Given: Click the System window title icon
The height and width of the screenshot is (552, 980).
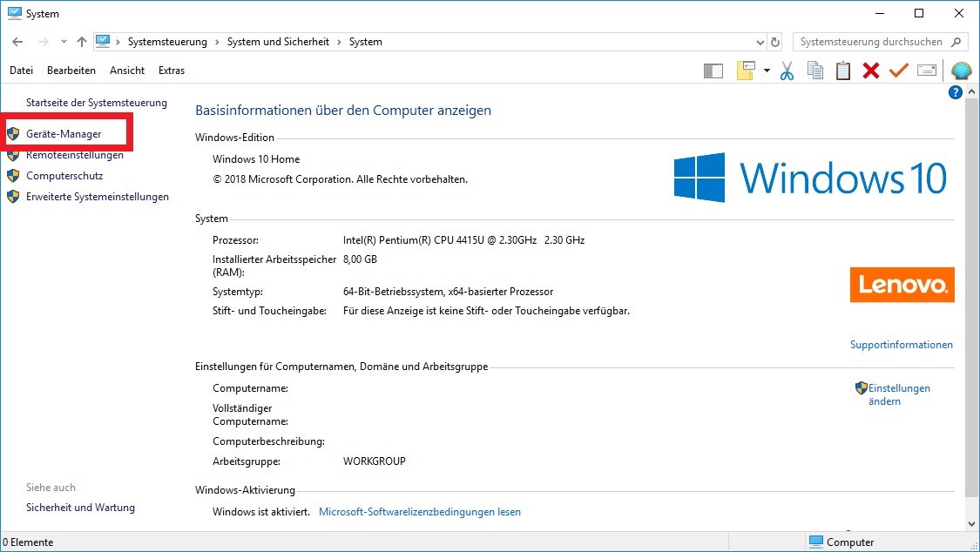Looking at the screenshot, I should [15, 13].
